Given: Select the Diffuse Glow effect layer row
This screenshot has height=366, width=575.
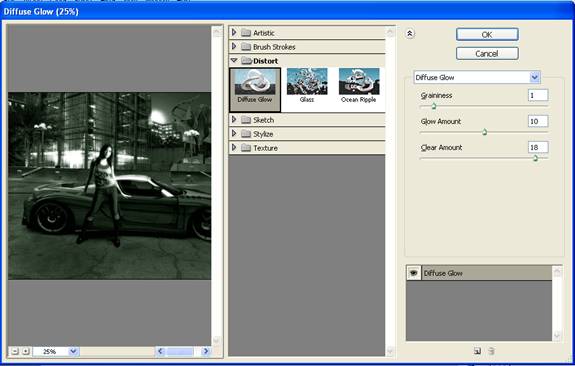Looking at the screenshot, I should (479, 273).
